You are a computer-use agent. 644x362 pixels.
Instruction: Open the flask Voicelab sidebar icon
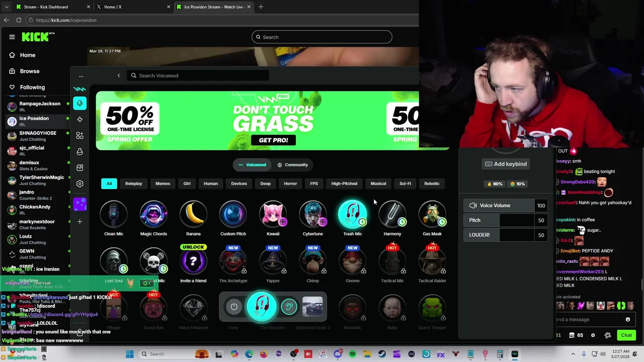(79, 151)
